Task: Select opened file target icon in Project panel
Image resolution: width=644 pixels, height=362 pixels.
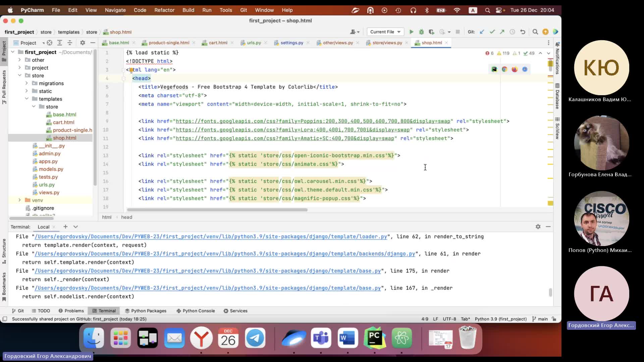Action: click(50, 43)
